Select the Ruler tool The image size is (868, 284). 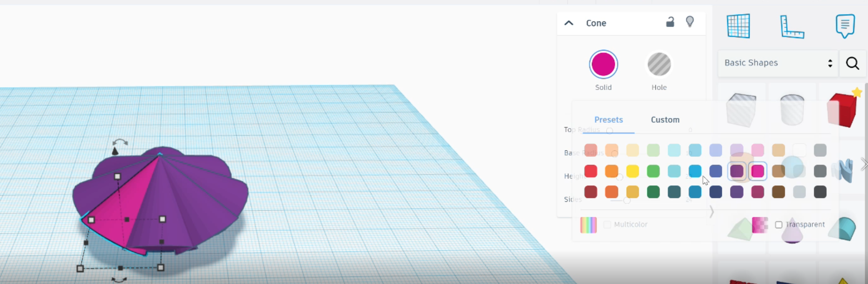(x=792, y=27)
